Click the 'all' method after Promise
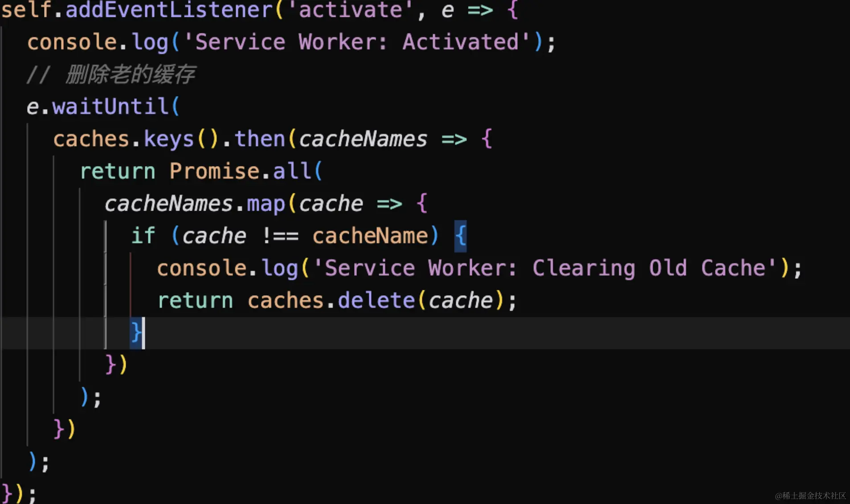This screenshot has width=850, height=504. click(292, 171)
